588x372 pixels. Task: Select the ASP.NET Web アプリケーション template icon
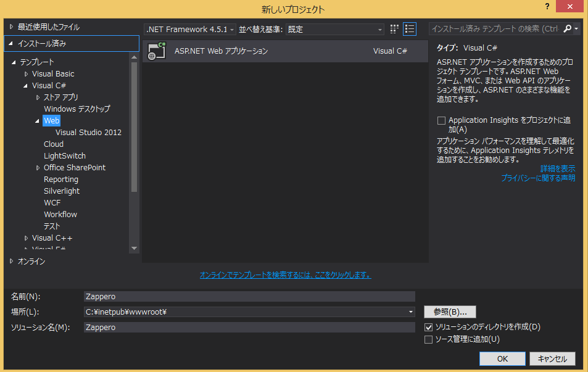(156, 52)
